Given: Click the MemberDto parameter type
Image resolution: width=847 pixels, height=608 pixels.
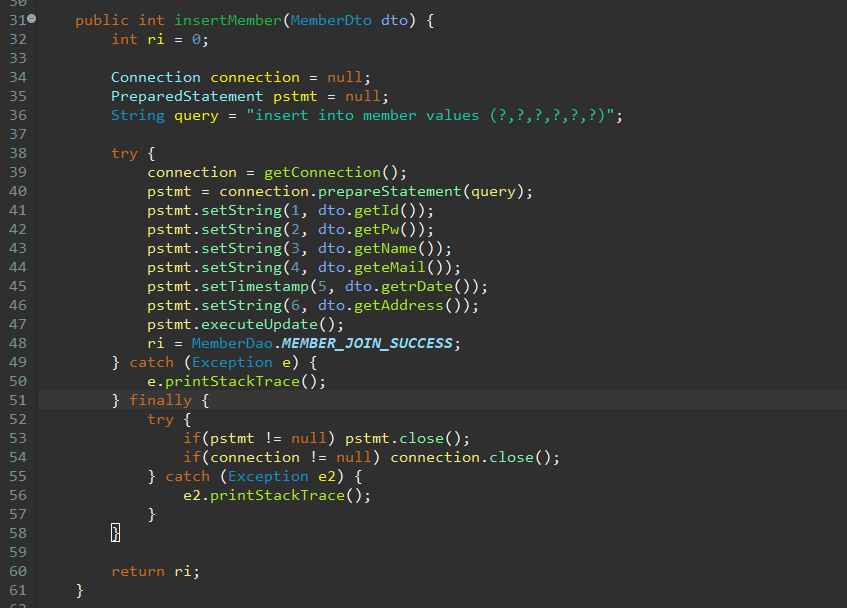Looking at the screenshot, I should point(331,21).
